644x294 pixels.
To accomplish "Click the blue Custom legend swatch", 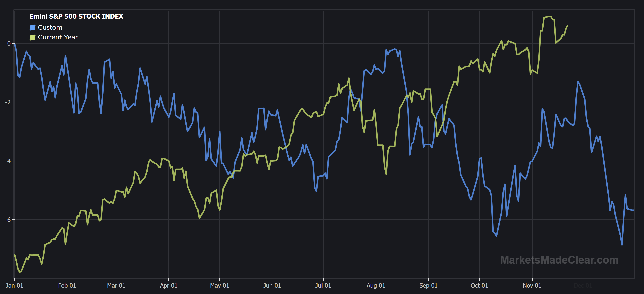I will (x=33, y=28).
